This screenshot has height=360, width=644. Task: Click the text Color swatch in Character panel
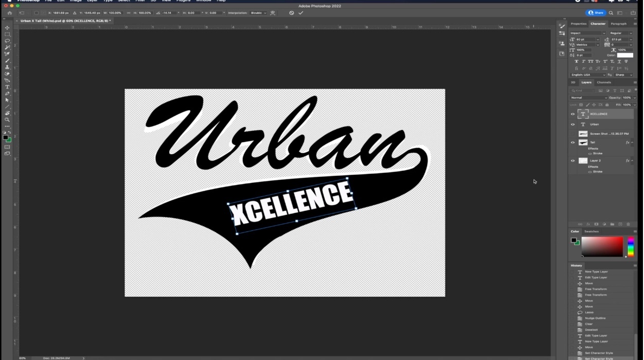tap(625, 55)
